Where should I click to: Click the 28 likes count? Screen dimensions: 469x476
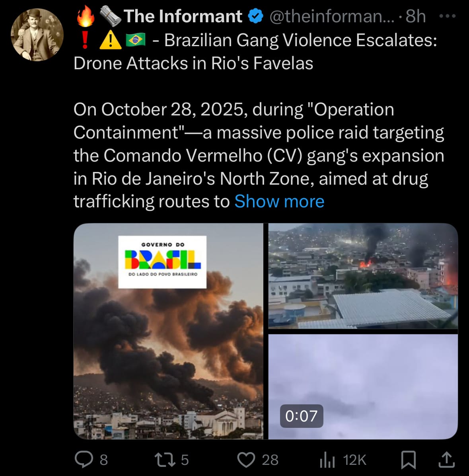pyautogui.click(x=270, y=460)
